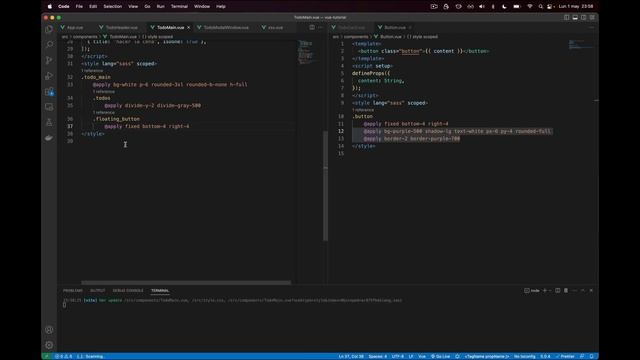640x360 pixels.
Task: Click No tsconfig status bar entry
Action: coord(524,356)
